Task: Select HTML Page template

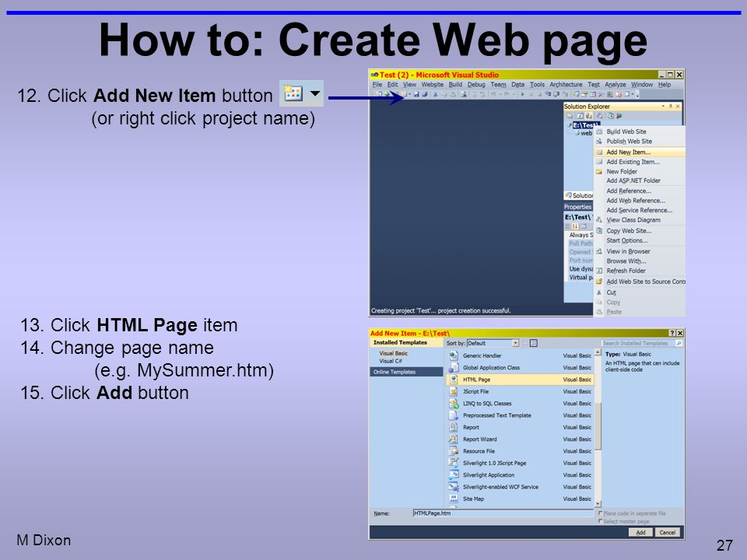Action: coord(521,380)
